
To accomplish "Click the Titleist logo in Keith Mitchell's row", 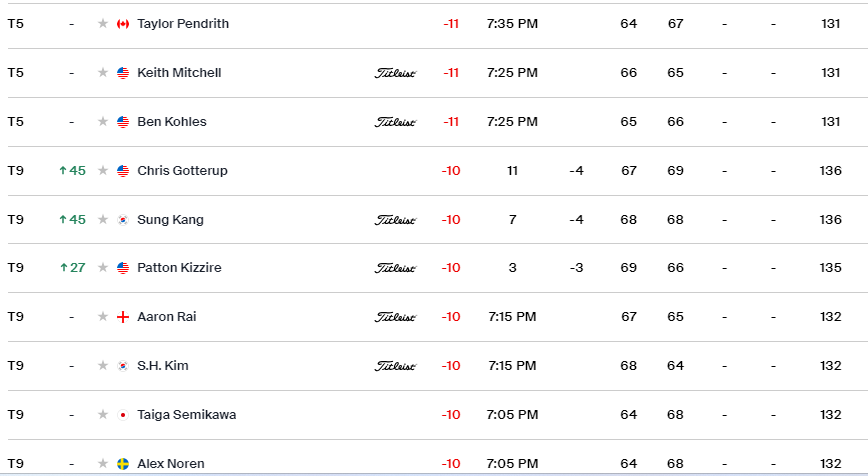I will pos(395,73).
